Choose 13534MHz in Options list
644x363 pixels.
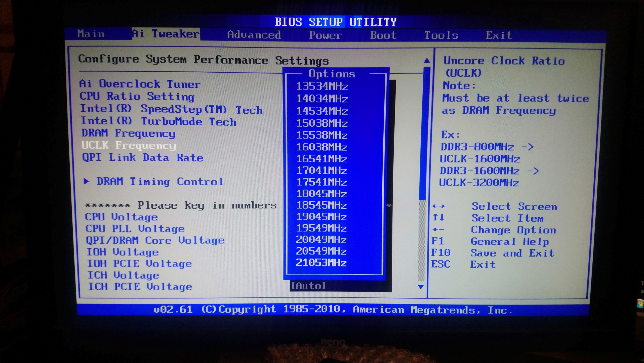point(322,86)
